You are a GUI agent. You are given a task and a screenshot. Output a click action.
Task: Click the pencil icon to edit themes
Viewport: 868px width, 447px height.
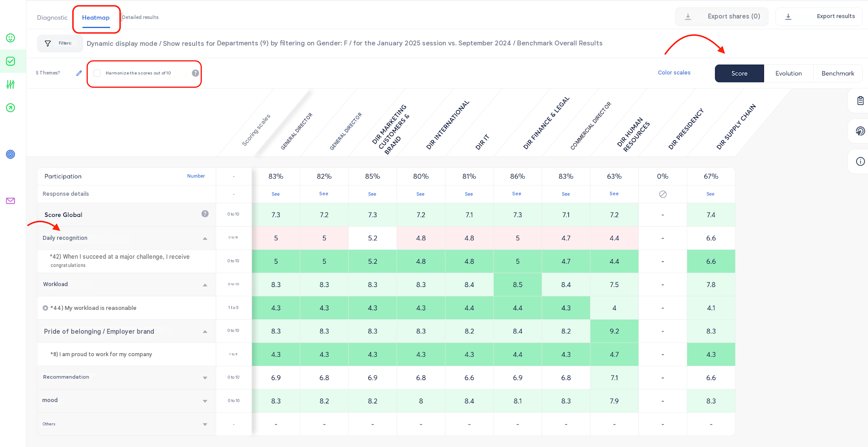tap(79, 73)
